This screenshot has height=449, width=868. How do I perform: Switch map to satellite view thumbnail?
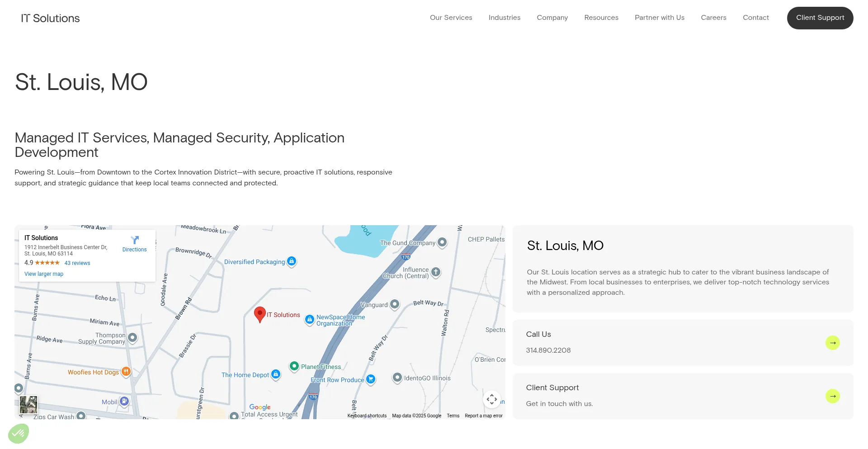click(x=28, y=405)
